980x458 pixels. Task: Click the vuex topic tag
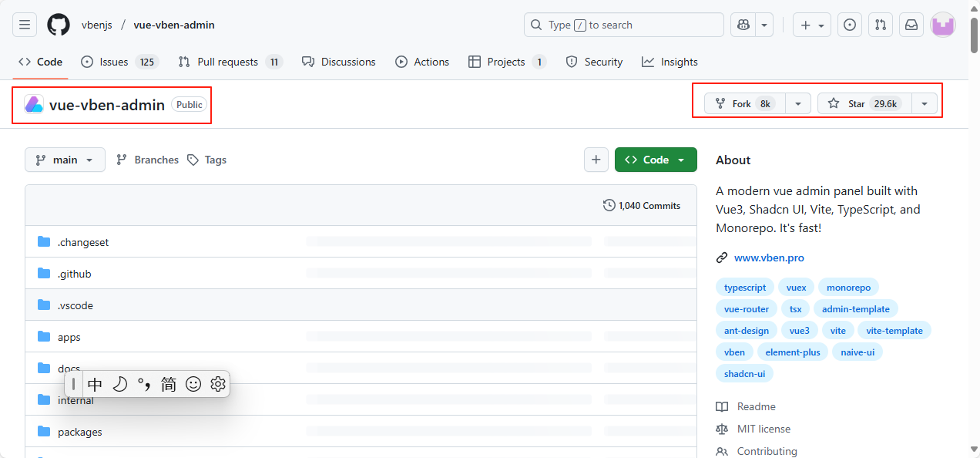point(796,288)
